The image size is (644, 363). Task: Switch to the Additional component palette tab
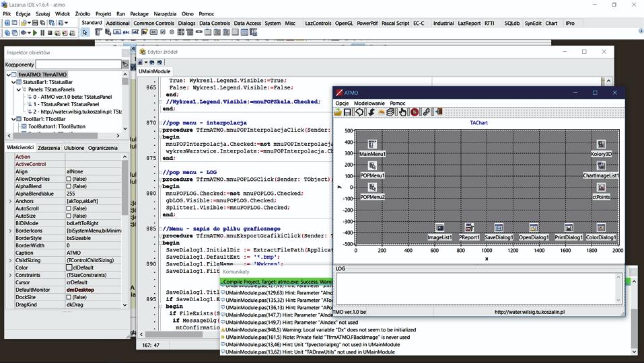(118, 24)
